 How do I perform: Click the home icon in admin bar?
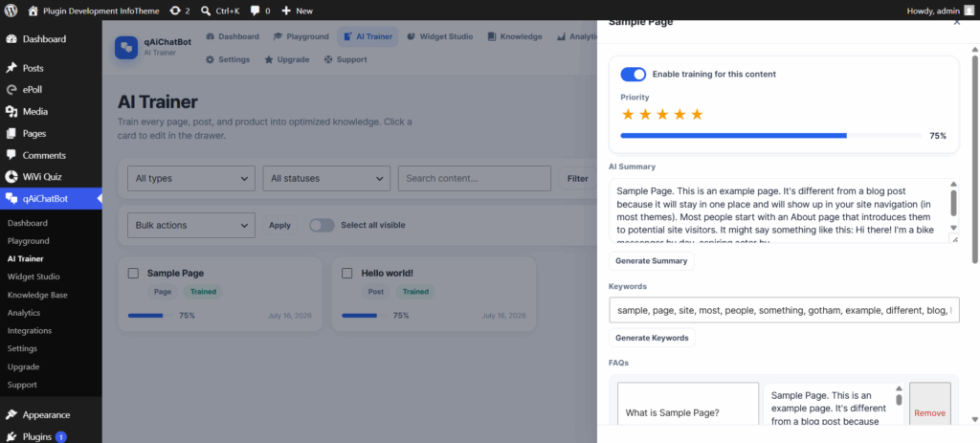(33, 11)
